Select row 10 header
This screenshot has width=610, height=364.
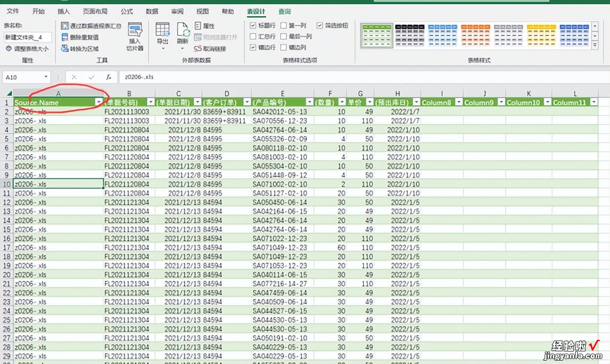pos(7,184)
